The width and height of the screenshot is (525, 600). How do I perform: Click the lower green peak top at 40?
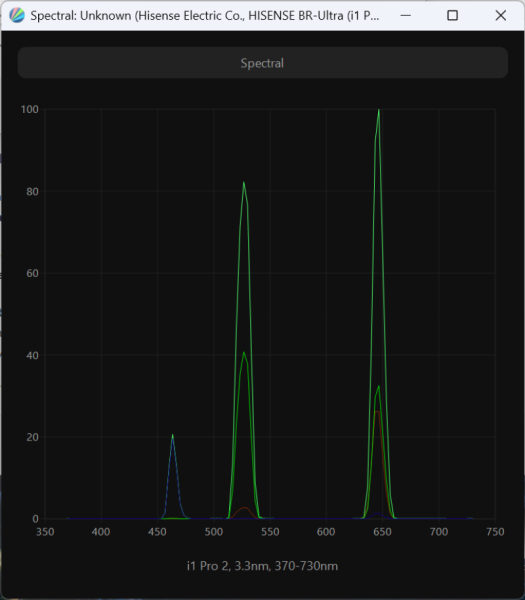(x=244, y=353)
